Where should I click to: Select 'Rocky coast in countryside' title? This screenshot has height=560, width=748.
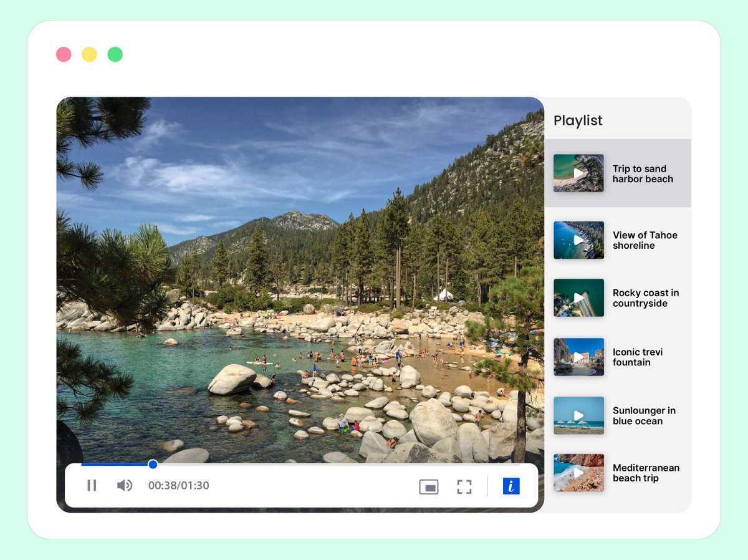pos(646,298)
